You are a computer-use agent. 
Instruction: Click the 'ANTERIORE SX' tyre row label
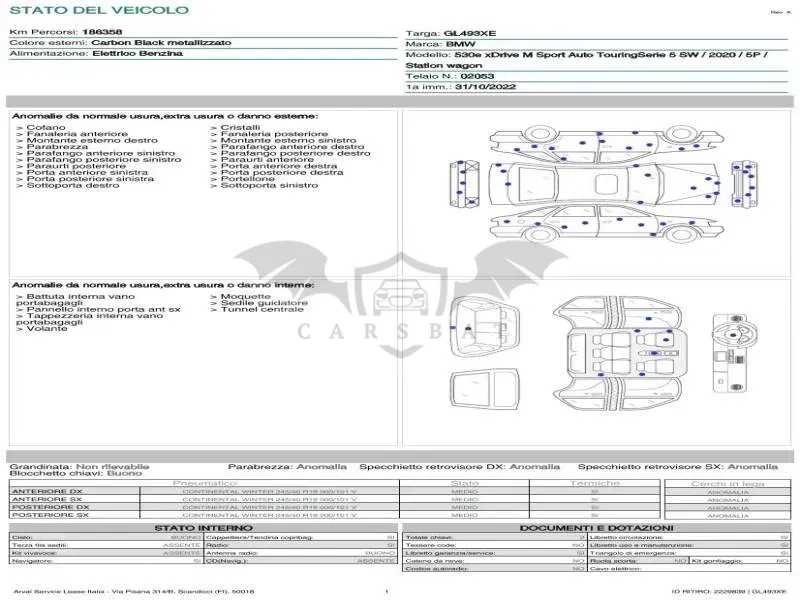tap(47, 499)
